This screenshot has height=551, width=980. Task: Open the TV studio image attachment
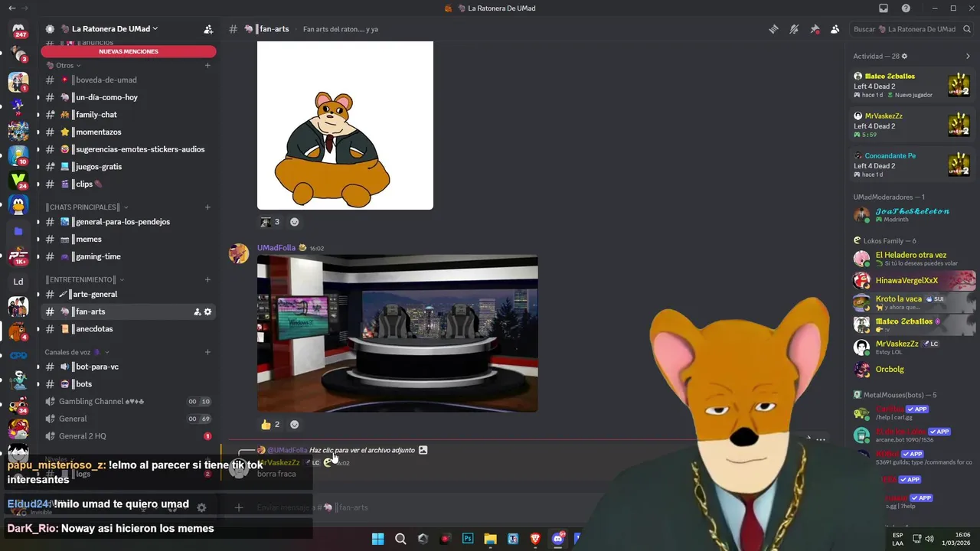[397, 334]
